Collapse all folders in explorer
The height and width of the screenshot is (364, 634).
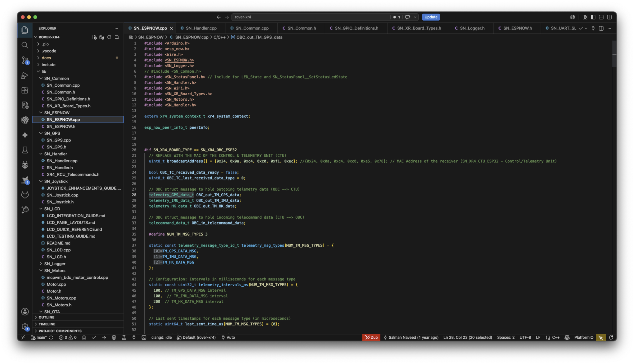[x=116, y=37]
